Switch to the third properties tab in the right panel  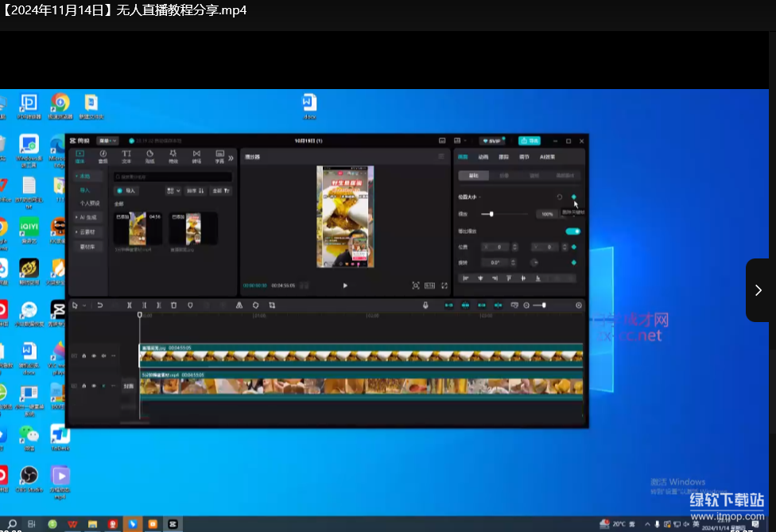click(504, 157)
